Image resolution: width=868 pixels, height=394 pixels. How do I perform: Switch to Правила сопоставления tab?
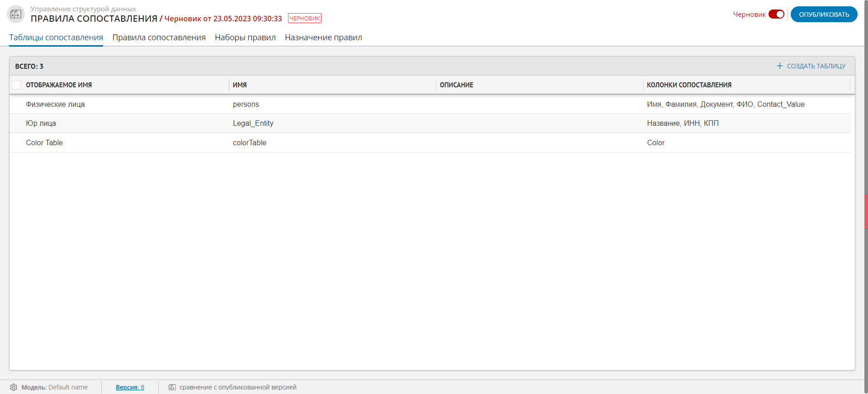(159, 38)
